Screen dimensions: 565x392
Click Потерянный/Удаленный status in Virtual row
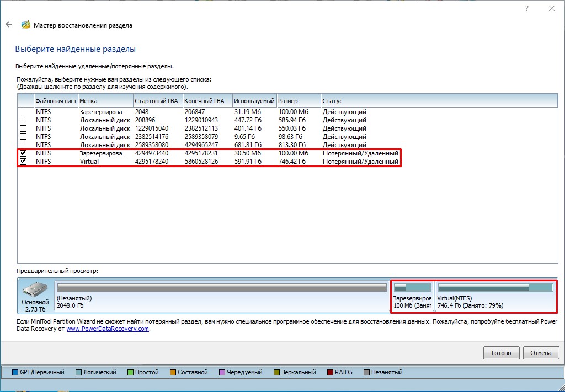[360, 162]
